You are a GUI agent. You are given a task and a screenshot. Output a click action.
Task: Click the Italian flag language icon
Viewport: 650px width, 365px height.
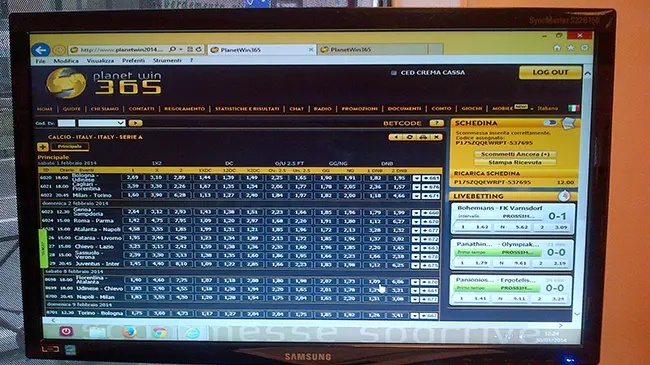(573, 108)
